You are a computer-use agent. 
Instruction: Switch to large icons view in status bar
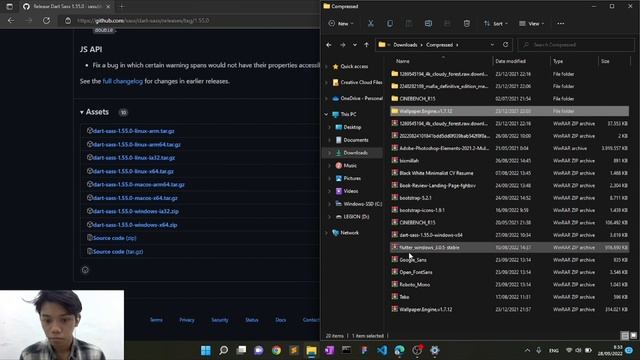(633, 336)
